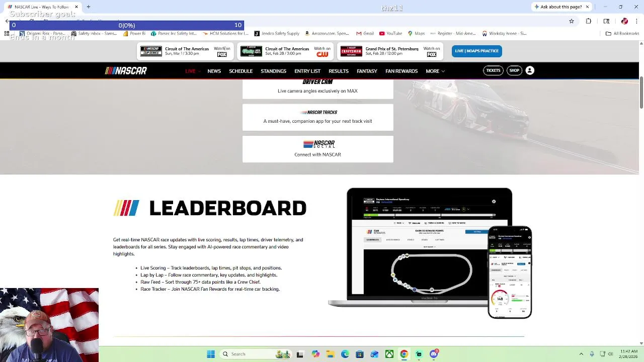Go to RESULTS in NASCAR navigation
The width and height of the screenshot is (644, 362).
[339, 71]
